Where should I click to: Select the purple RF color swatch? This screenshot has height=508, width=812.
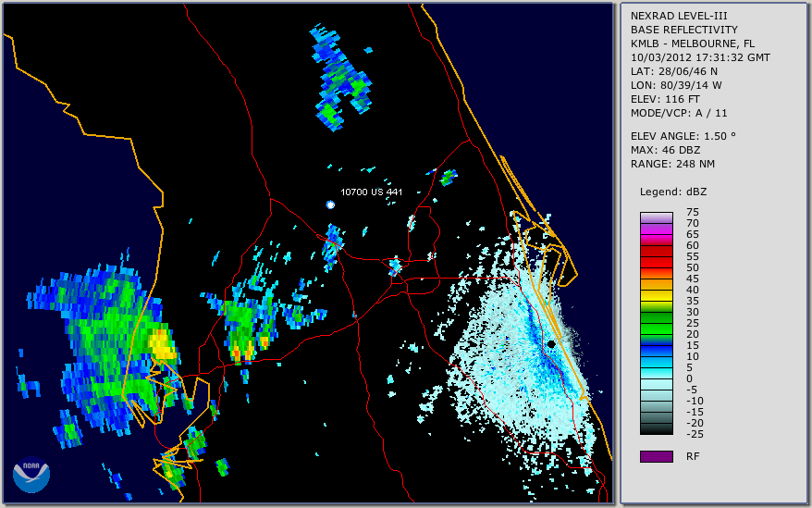[x=656, y=456]
